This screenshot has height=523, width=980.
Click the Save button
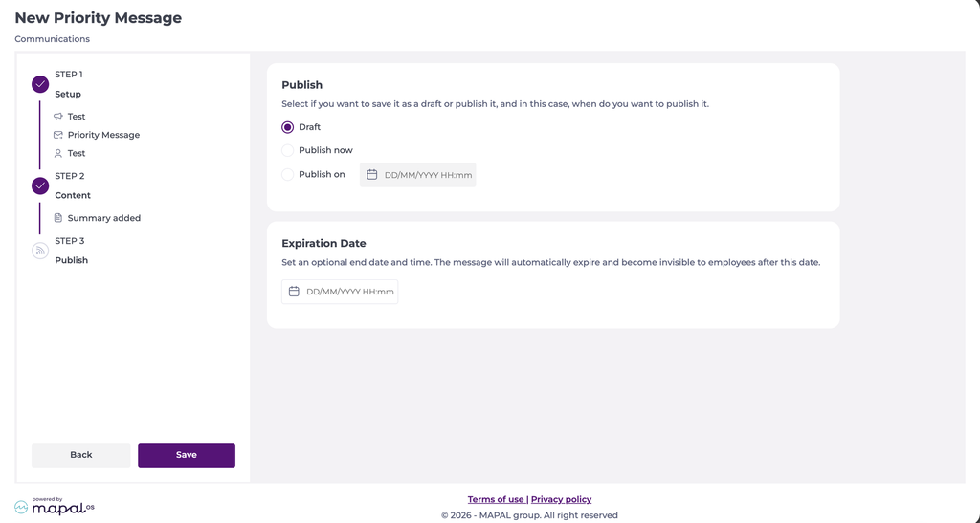(x=187, y=455)
